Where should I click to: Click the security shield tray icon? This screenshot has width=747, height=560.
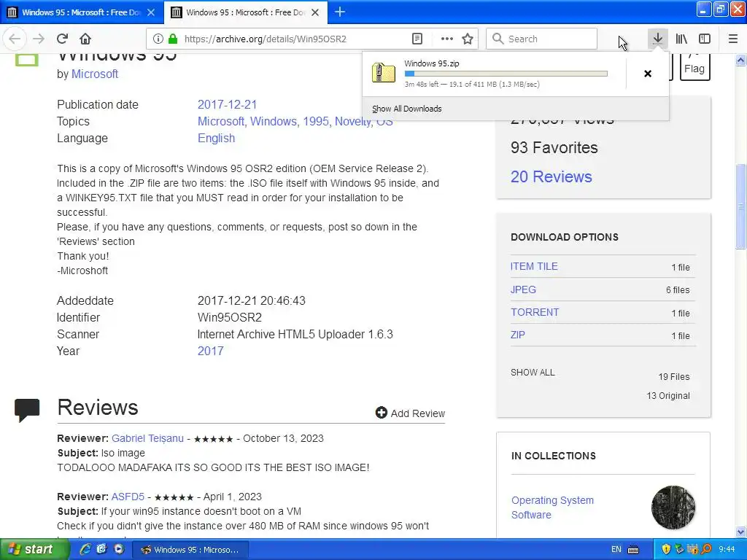point(666,549)
